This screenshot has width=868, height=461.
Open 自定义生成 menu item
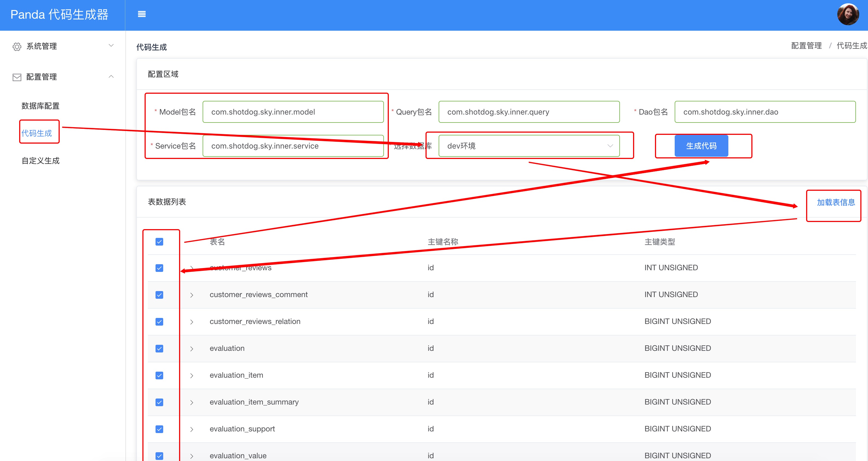(41, 161)
